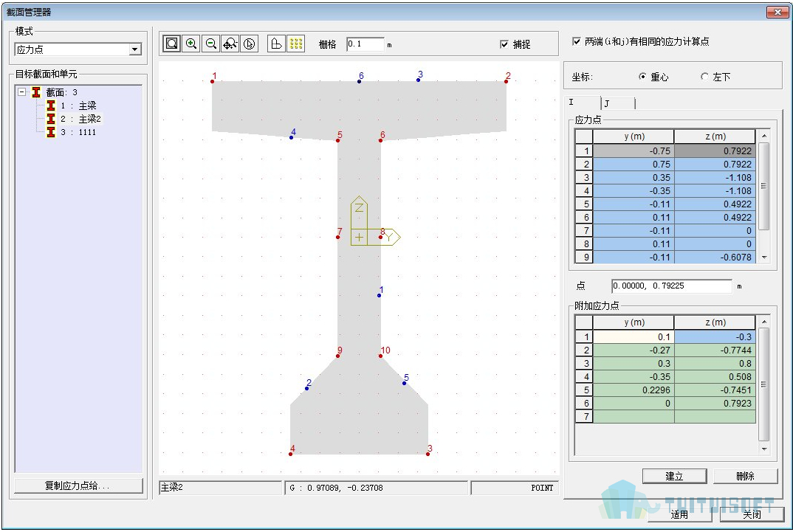Click the 删除 button

pos(746,476)
